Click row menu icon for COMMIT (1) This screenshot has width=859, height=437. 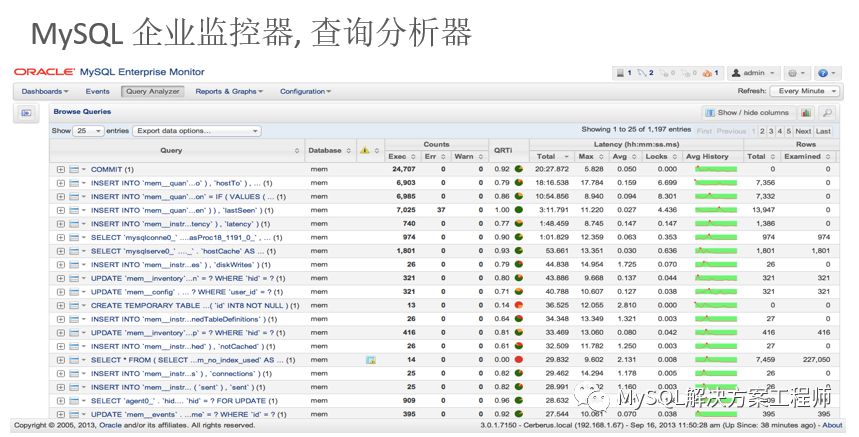point(77,170)
